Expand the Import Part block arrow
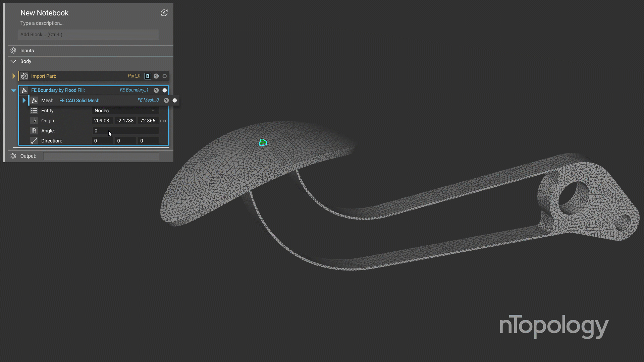The image size is (644, 362). click(x=14, y=76)
